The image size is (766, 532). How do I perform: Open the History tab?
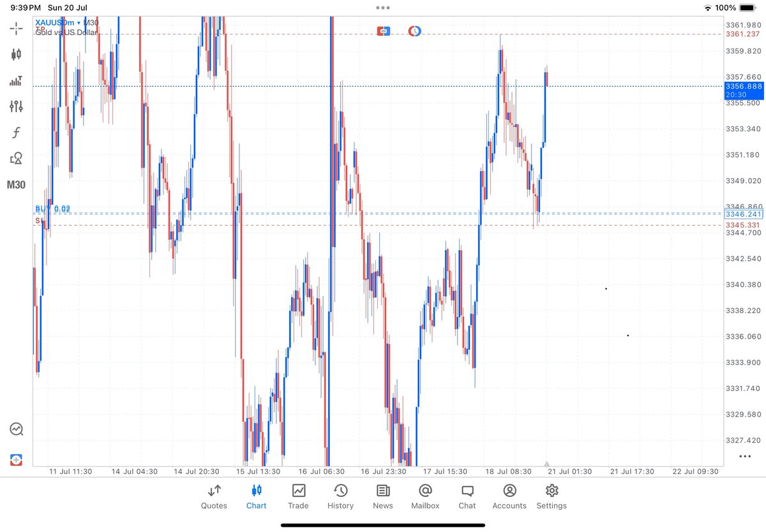pos(340,496)
